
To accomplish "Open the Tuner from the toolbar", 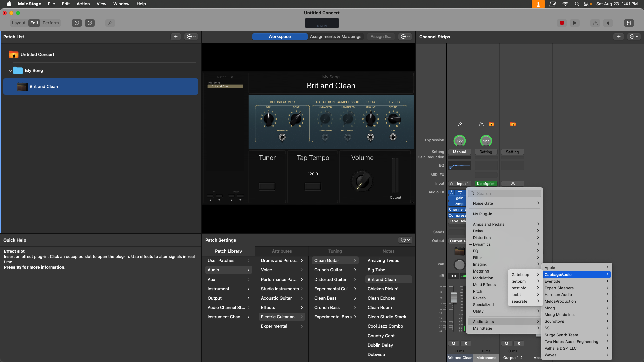I will [110, 23].
